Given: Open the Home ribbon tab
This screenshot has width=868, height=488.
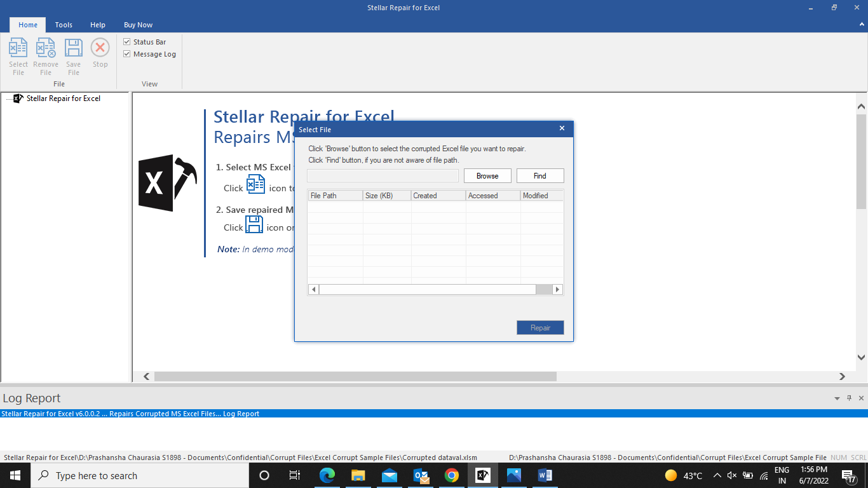Looking at the screenshot, I should (x=28, y=25).
